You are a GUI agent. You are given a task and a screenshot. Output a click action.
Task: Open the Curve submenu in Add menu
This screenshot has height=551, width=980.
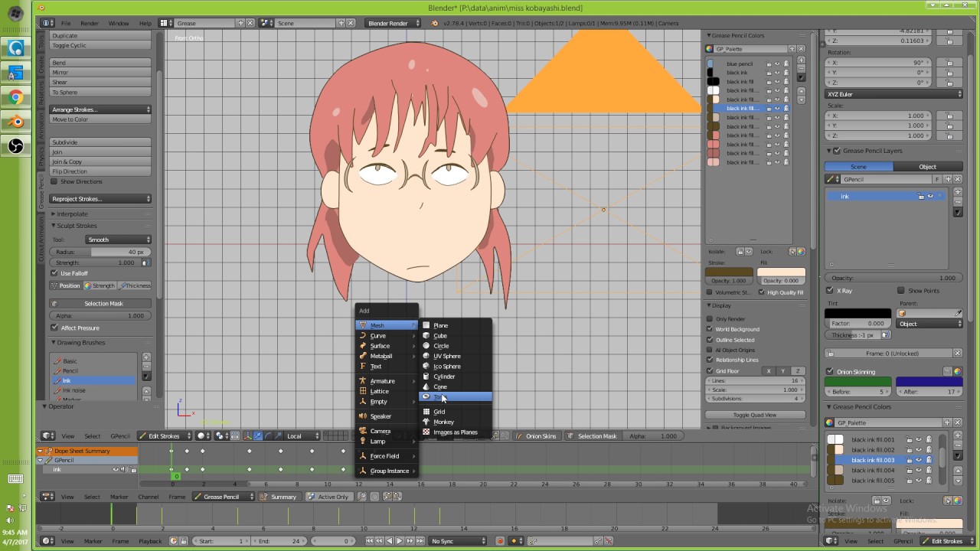(387, 335)
